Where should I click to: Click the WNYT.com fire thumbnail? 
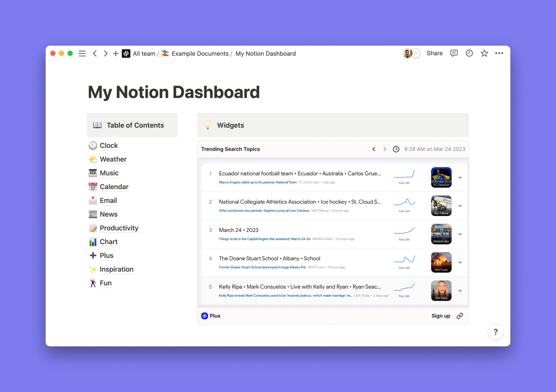[x=441, y=263]
